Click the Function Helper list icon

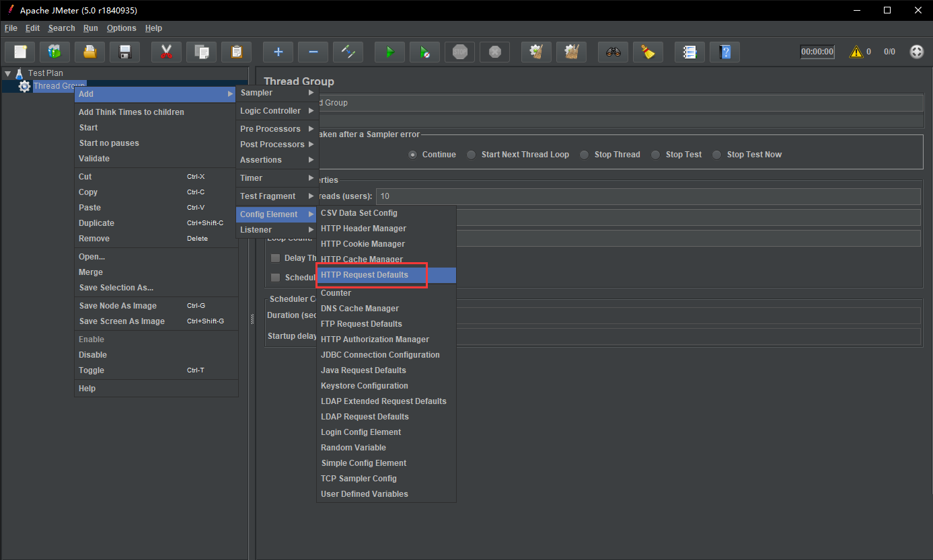click(x=689, y=52)
